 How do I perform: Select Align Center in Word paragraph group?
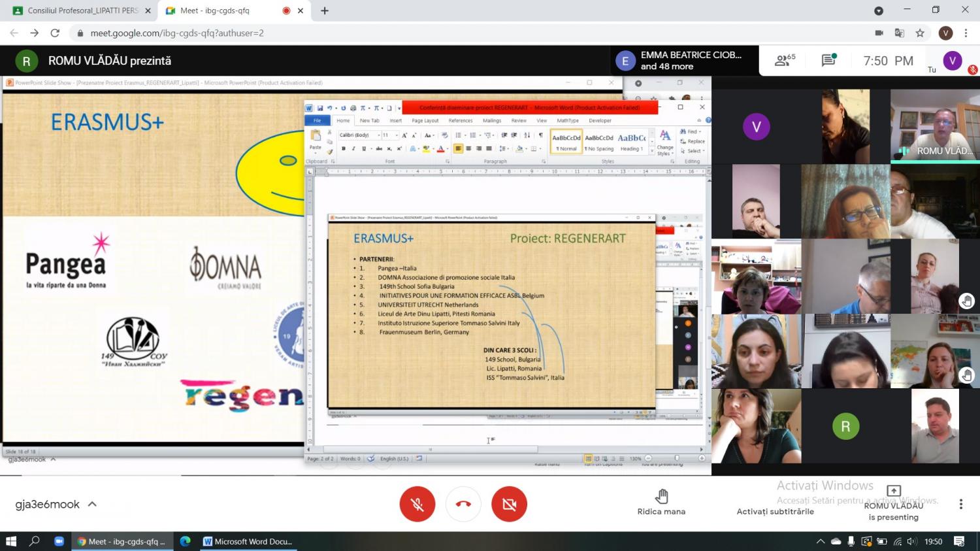point(468,148)
